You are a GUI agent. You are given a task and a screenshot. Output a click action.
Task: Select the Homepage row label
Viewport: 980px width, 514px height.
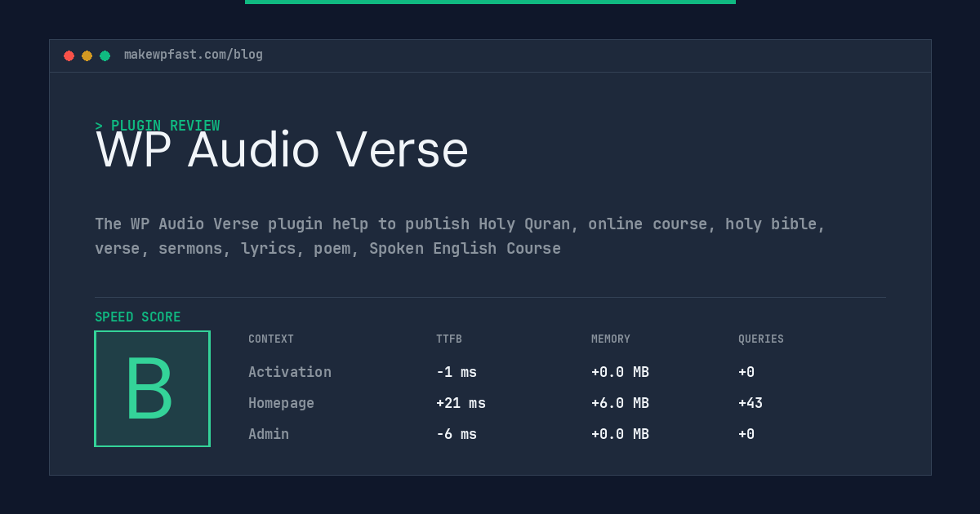(x=281, y=403)
